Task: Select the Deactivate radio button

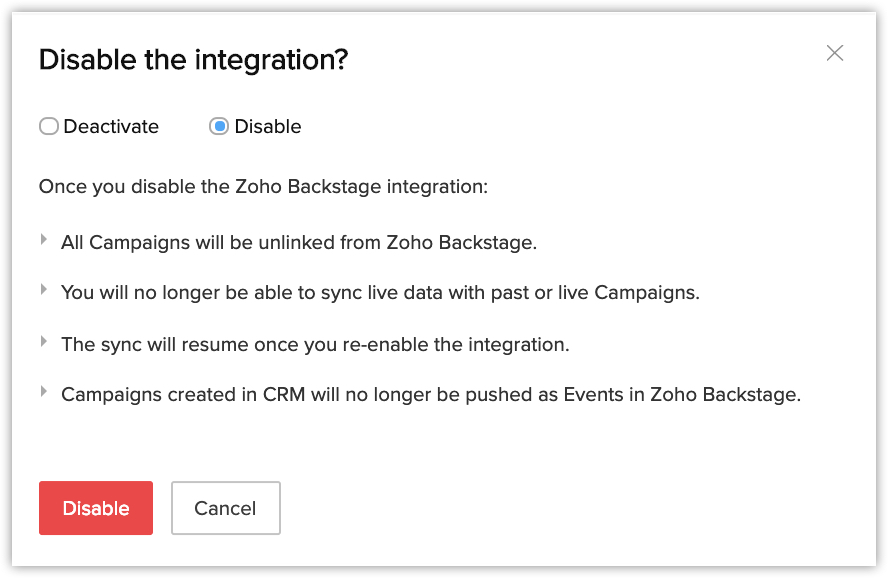Action: 48,127
